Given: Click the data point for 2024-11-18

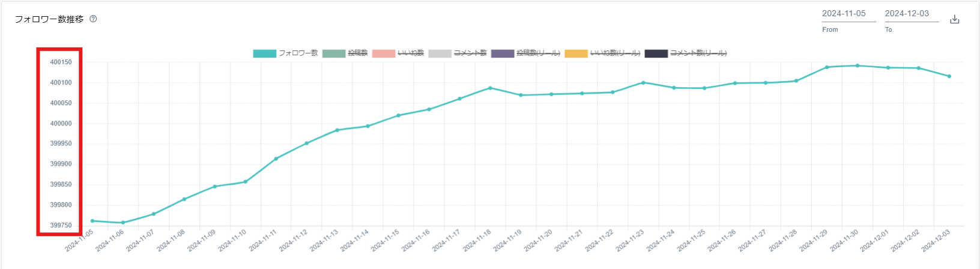Looking at the screenshot, I should (490, 88).
